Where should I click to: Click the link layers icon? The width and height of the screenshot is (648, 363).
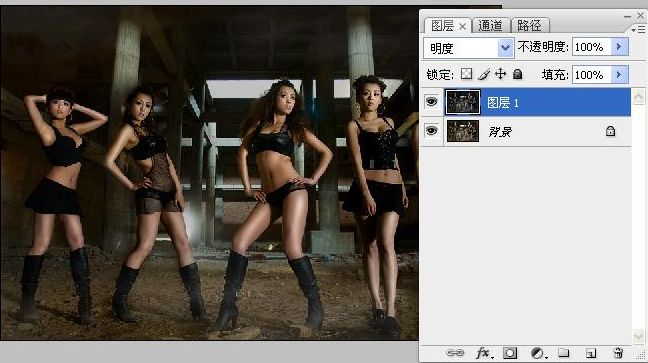(x=455, y=353)
